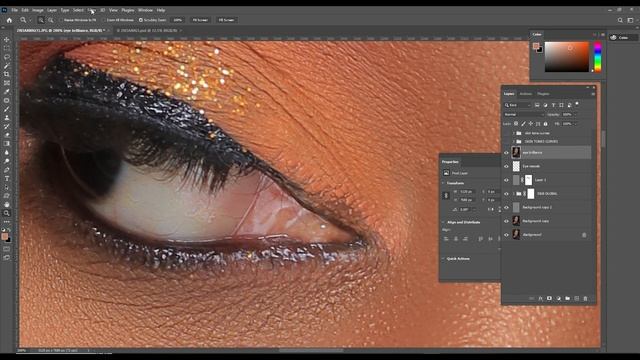Click the foreground color swatch in toolbar
Image resolution: width=640 pixels, height=360 pixels.
[4, 237]
